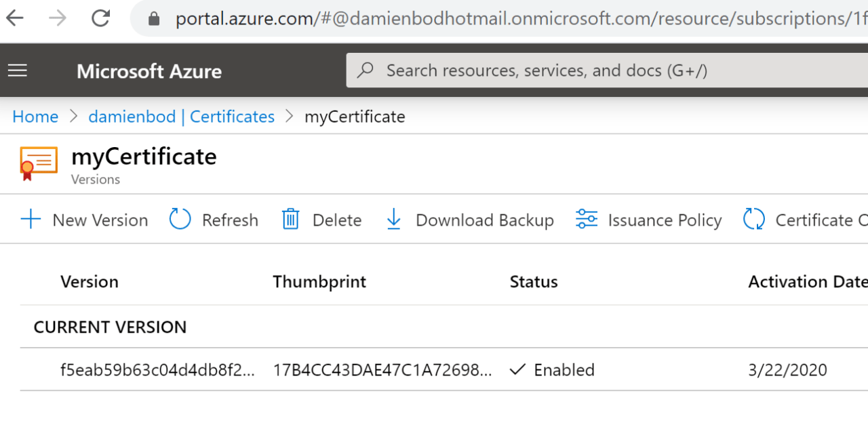The width and height of the screenshot is (868, 448).
Task: Delete the myCertificate item
Action: 321,220
